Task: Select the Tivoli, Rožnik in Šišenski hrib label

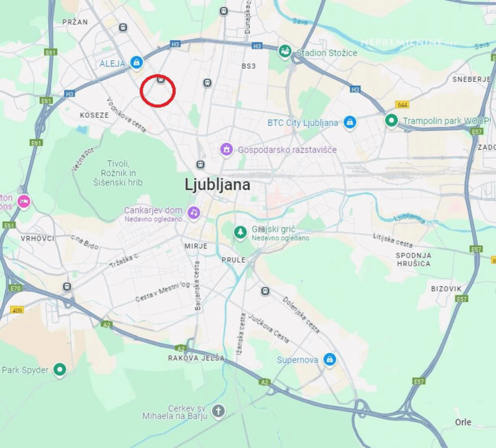Action: 118,173
